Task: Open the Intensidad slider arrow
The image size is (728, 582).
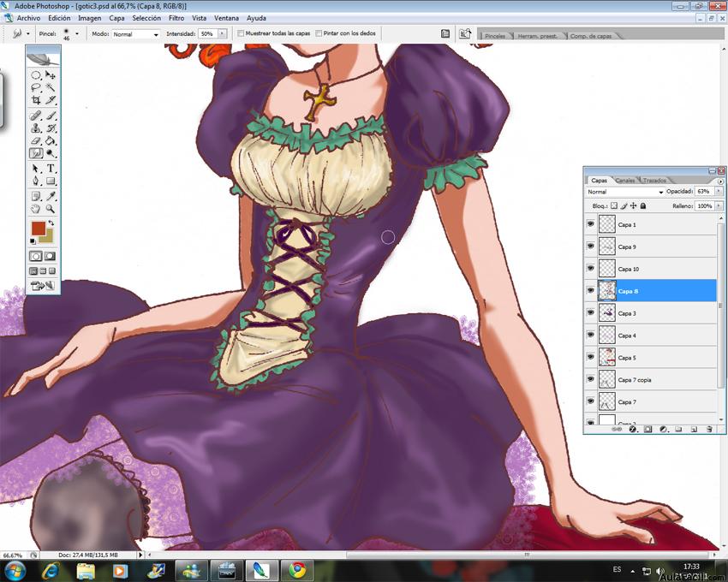Action: point(223,33)
